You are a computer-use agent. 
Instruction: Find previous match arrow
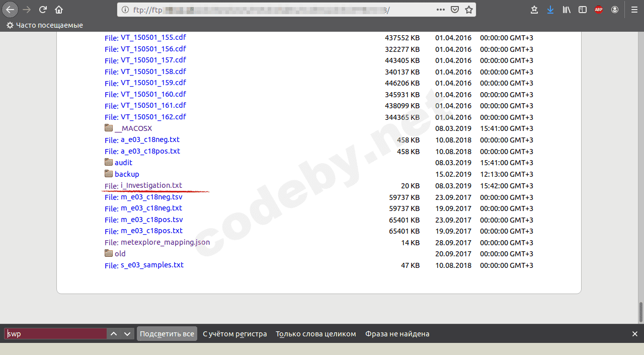[114, 334]
